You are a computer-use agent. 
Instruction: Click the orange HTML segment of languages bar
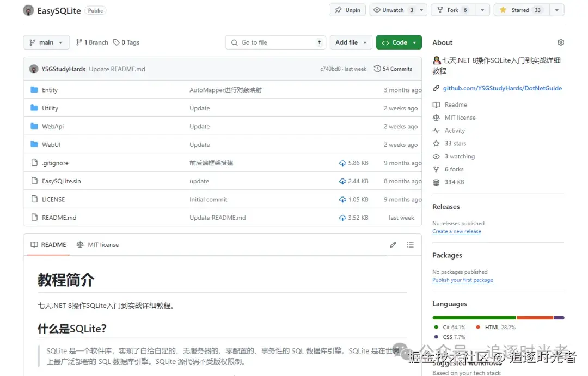(535, 318)
